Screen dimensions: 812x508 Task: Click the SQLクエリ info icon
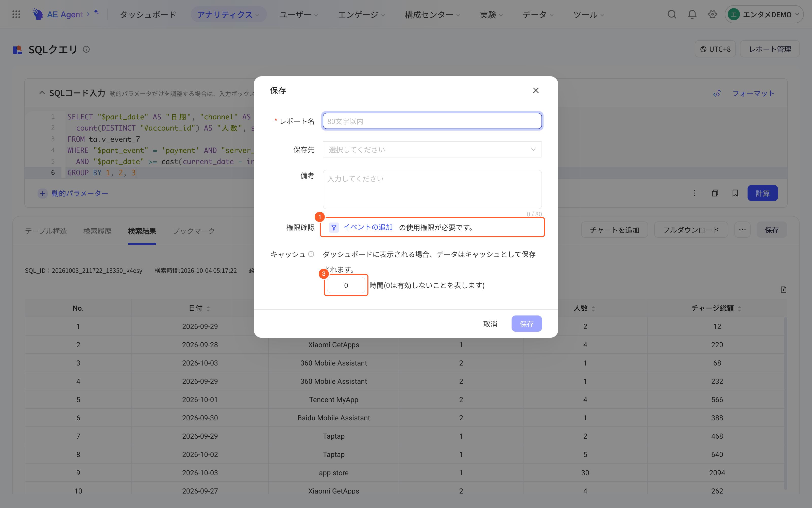(x=86, y=49)
